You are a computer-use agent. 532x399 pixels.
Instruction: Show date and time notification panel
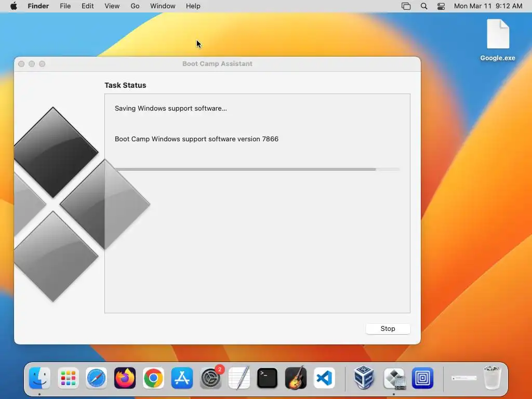488,6
